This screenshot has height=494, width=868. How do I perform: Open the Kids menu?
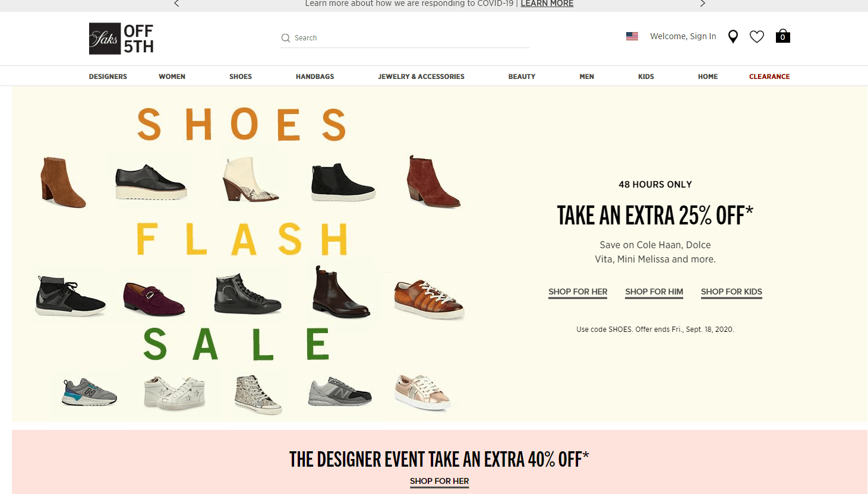click(646, 77)
